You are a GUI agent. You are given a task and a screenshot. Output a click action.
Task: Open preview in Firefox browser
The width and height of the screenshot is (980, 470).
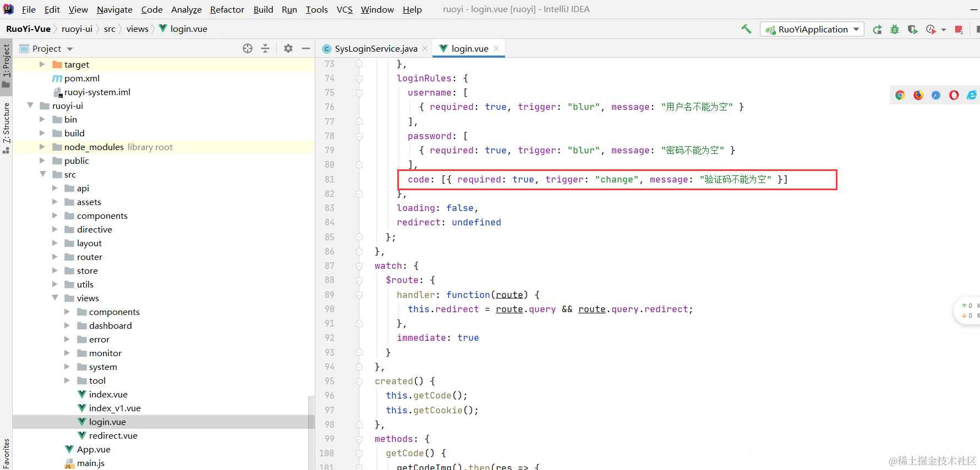click(918, 95)
